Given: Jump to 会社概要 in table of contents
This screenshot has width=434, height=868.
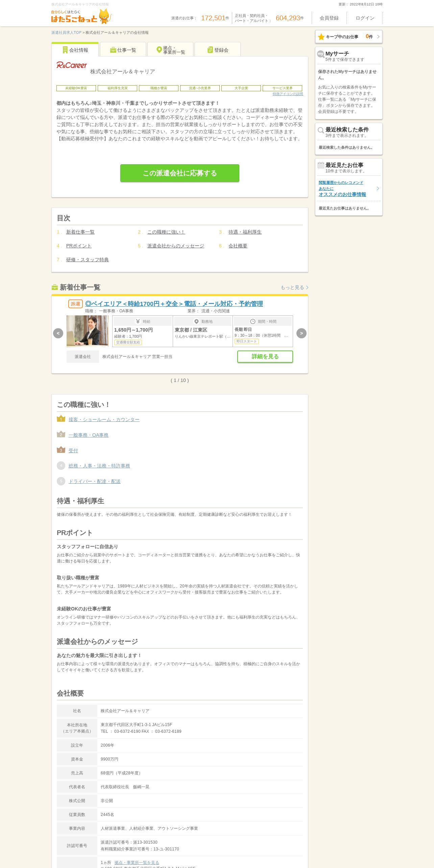Looking at the screenshot, I should (238, 246).
